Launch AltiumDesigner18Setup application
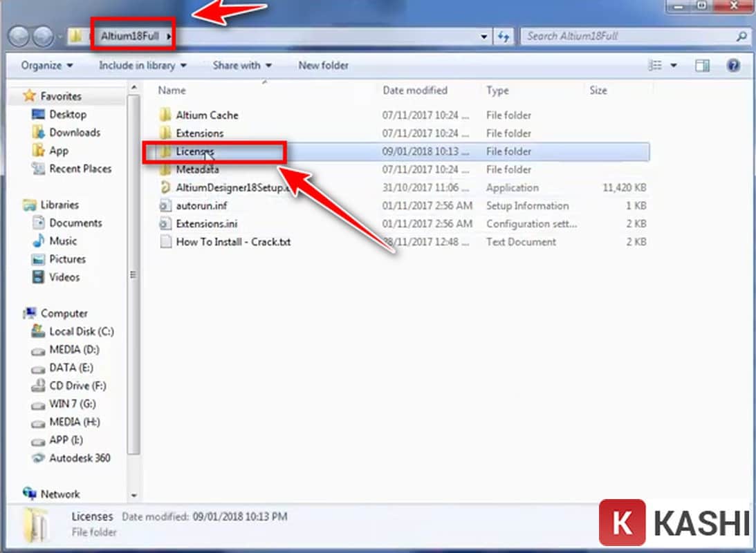Viewport: 756px width, 553px height. coord(230,187)
